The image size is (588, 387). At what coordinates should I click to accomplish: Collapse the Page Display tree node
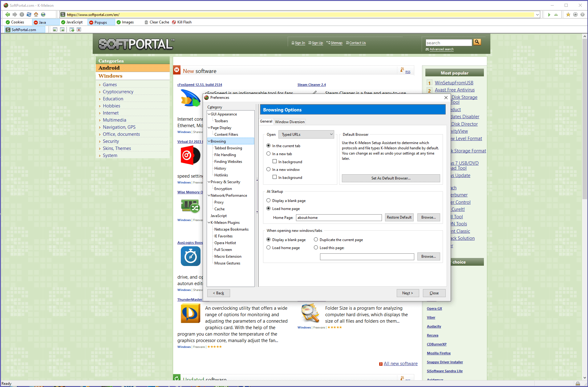209,127
